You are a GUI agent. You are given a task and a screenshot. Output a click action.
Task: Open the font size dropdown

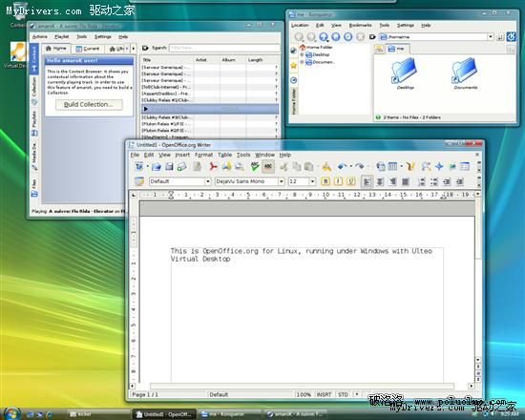[312, 181]
